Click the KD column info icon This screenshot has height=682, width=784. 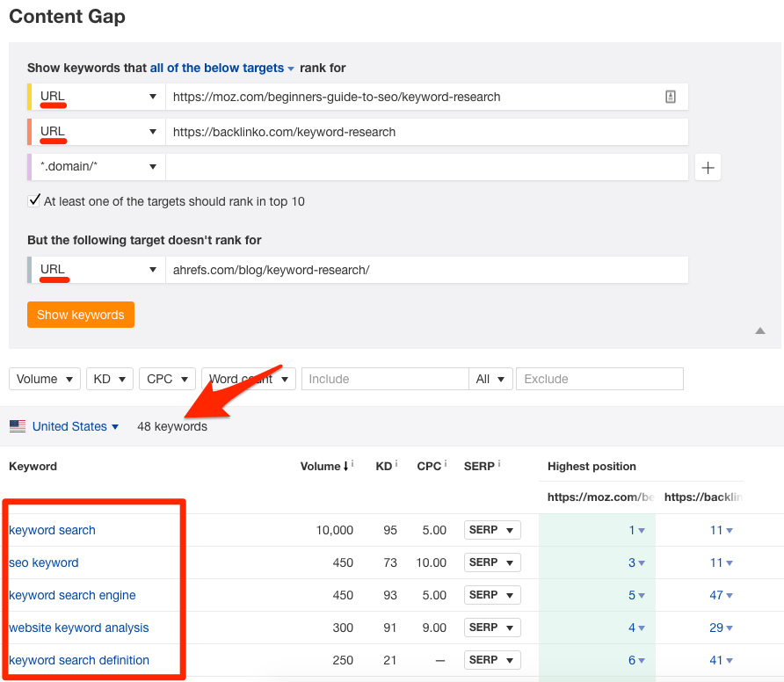coord(396,463)
